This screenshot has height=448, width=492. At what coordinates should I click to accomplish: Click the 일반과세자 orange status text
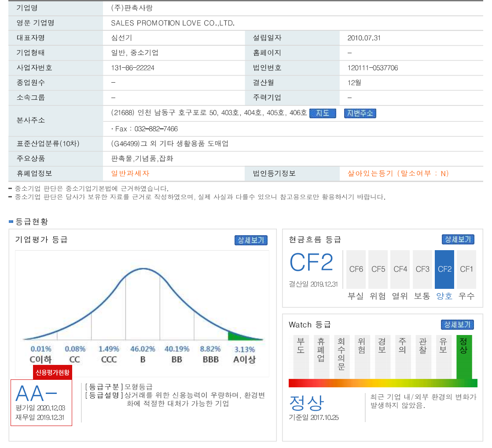click(x=131, y=174)
